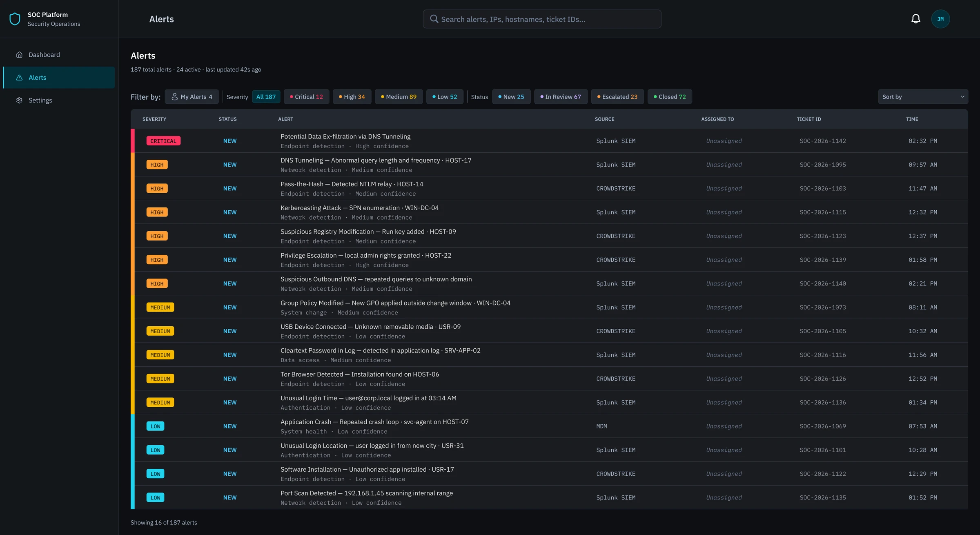This screenshot has height=535, width=980.
Task: Click the LOW badge on Software Installation row
Action: (155, 474)
